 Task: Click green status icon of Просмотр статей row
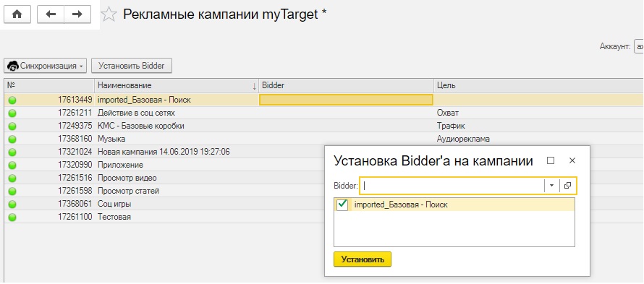click(x=12, y=191)
